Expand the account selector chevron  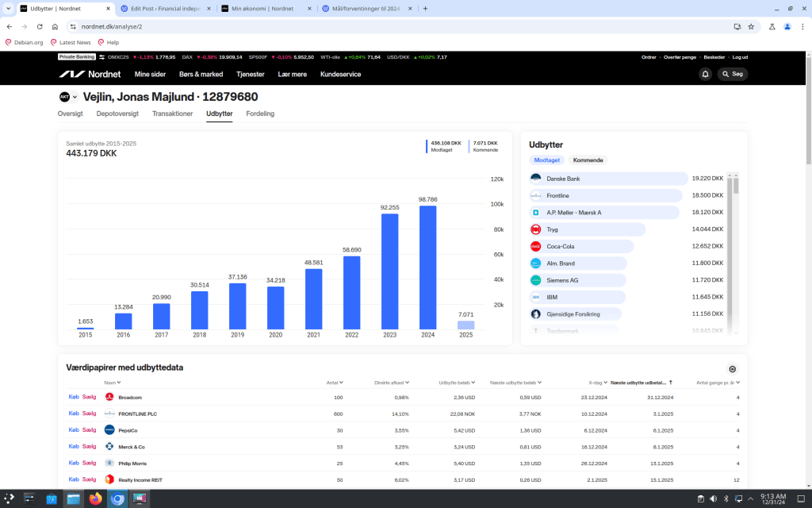[x=75, y=98]
